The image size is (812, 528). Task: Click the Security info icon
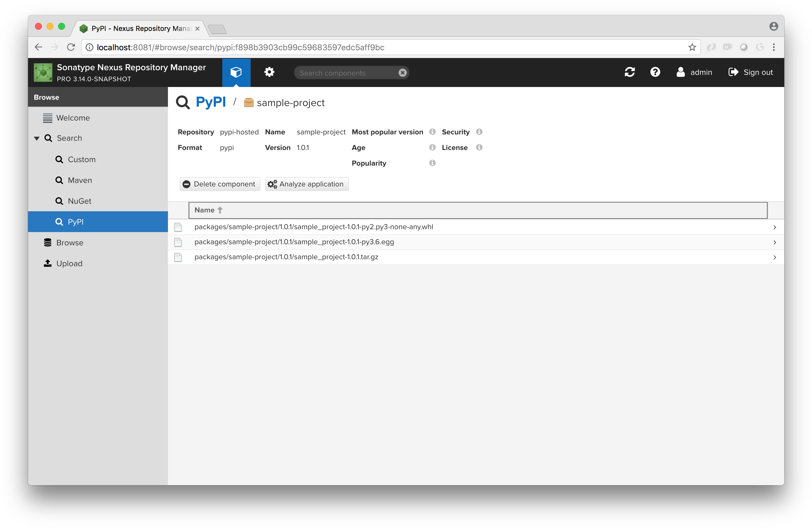pyautogui.click(x=480, y=131)
